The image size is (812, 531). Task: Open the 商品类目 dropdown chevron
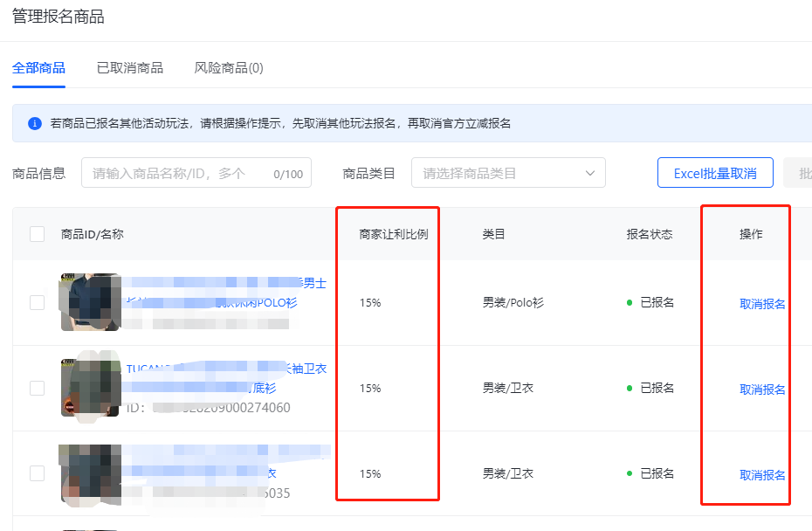[592, 172]
